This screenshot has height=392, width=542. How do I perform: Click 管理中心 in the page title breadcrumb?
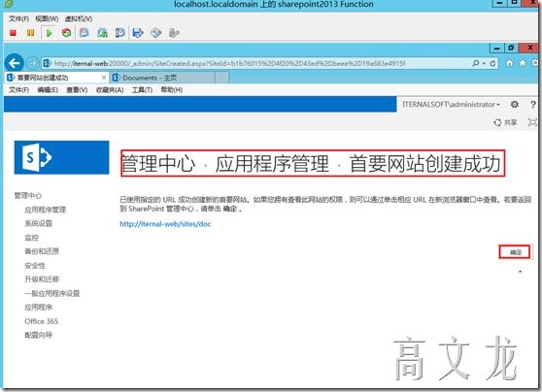point(158,163)
